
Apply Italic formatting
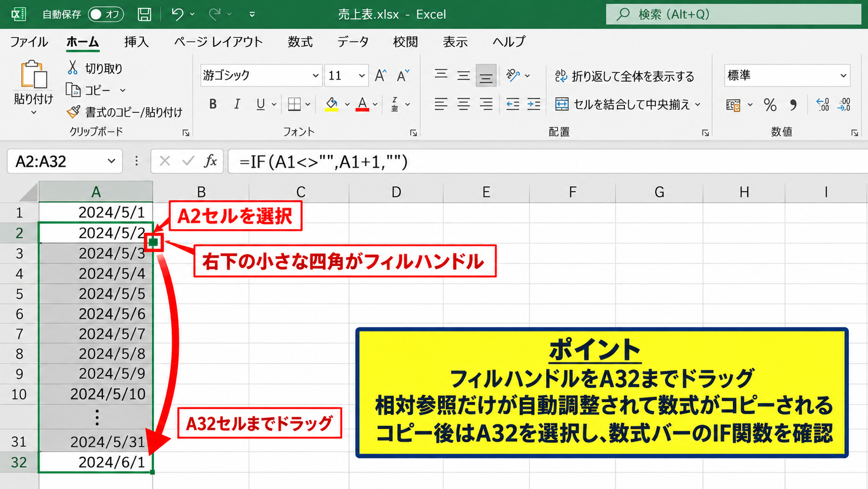tap(237, 104)
